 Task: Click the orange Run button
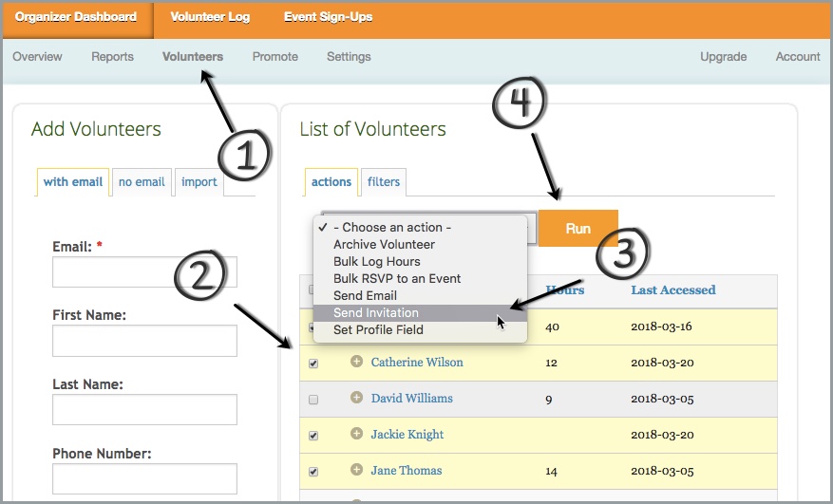coord(578,229)
